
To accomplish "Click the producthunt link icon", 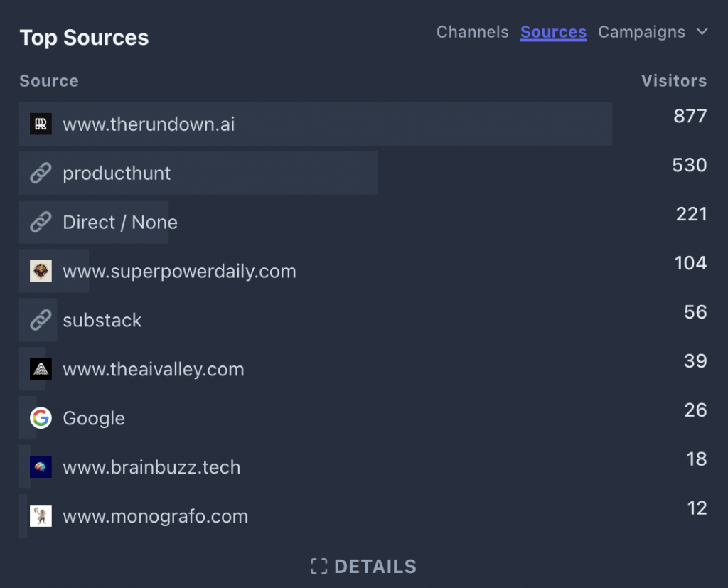I will tap(41, 173).
